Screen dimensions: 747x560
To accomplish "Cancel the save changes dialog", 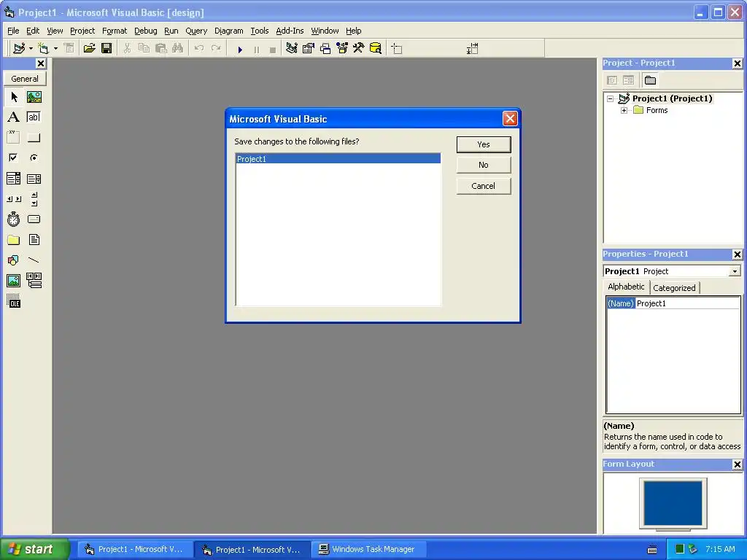I will tap(484, 186).
